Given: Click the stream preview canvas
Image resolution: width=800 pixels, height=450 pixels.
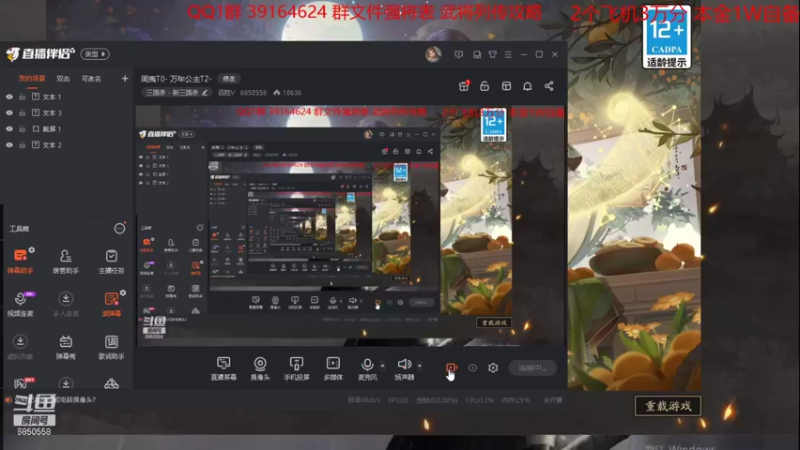Looking at the screenshot, I should click(x=351, y=226).
